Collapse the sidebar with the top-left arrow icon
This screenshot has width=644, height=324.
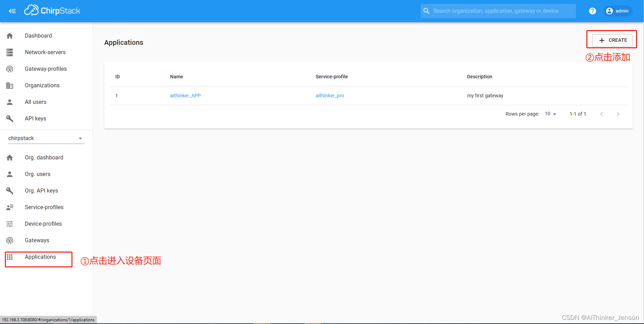click(12, 11)
